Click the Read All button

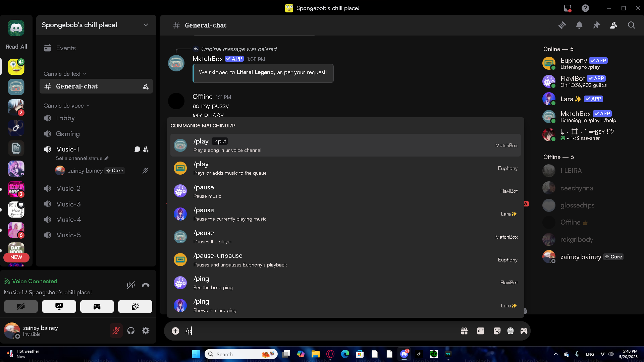click(x=16, y=47)
